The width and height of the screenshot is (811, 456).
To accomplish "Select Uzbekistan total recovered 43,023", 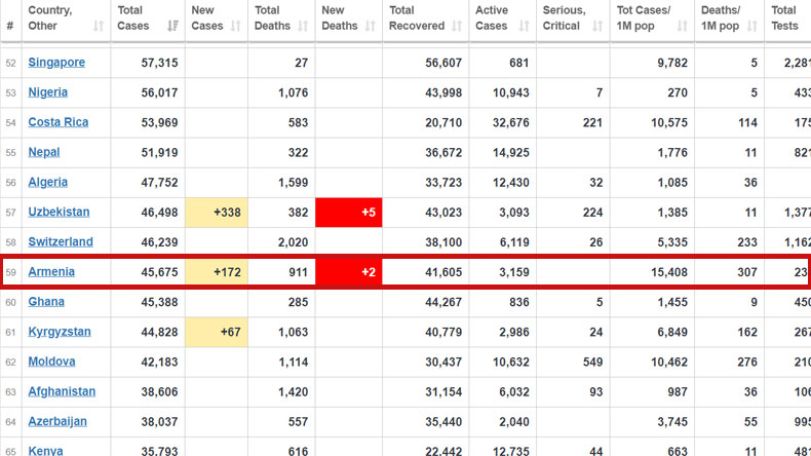I will (x=443, y=212).
